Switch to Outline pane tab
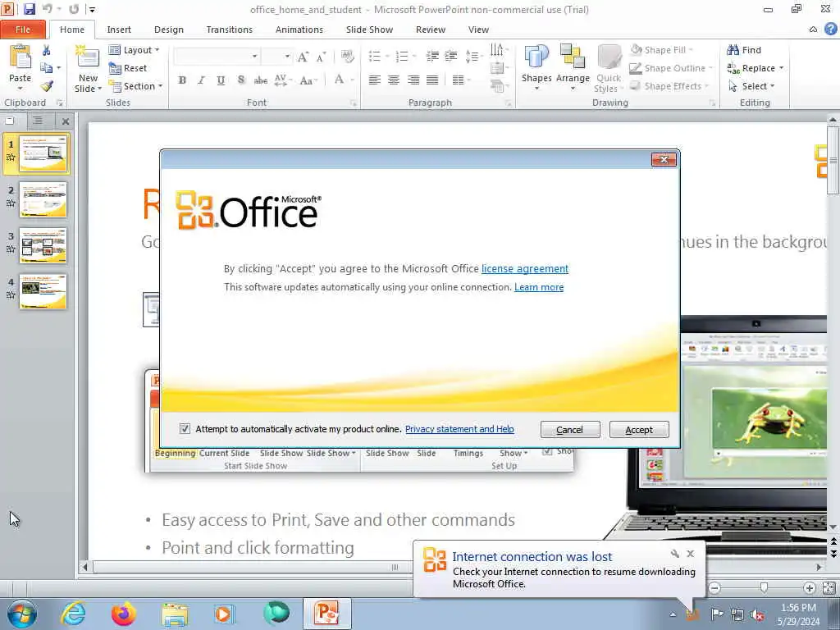 [38, 121]
